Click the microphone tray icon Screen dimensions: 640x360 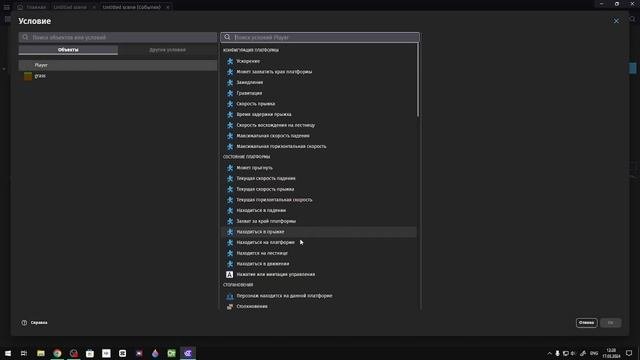[x=558, y=353]
